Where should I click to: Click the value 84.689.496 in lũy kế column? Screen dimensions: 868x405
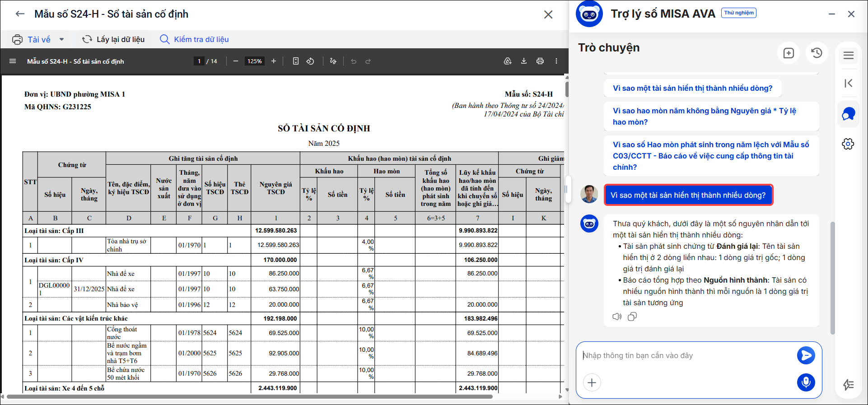coord(482,353)
